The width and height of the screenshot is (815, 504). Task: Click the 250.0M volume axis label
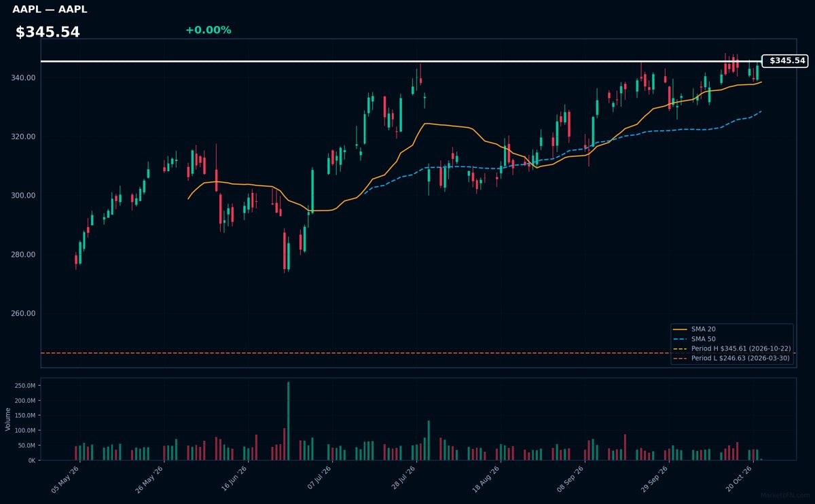click(26, 386)
